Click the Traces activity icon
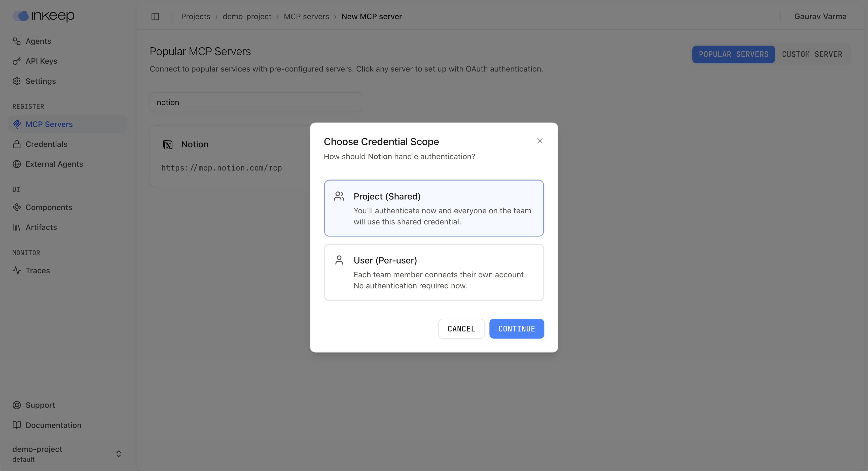The height and width of the screenshot is (471, 868). (17, 271)
